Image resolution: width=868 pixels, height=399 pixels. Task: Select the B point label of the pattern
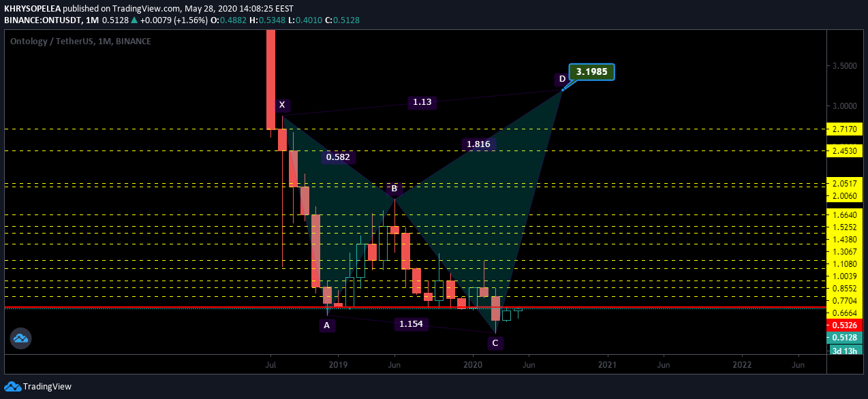[x=394, y=188]
